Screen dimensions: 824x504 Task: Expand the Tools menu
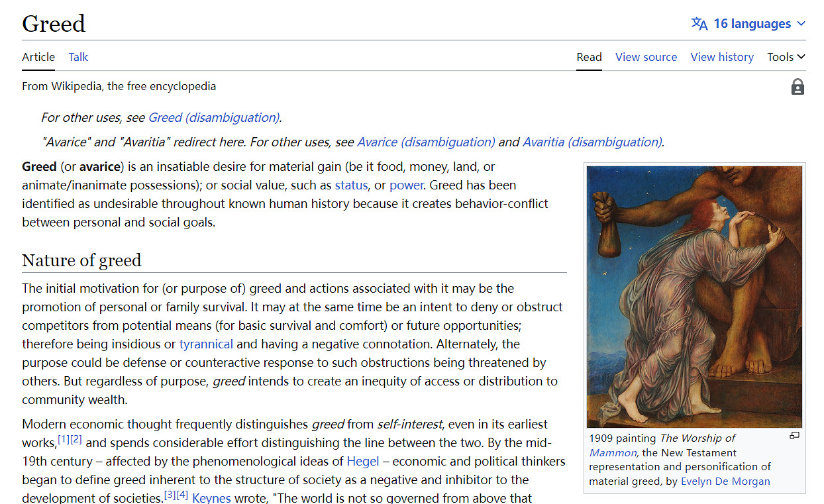click(x=786, y=57)
